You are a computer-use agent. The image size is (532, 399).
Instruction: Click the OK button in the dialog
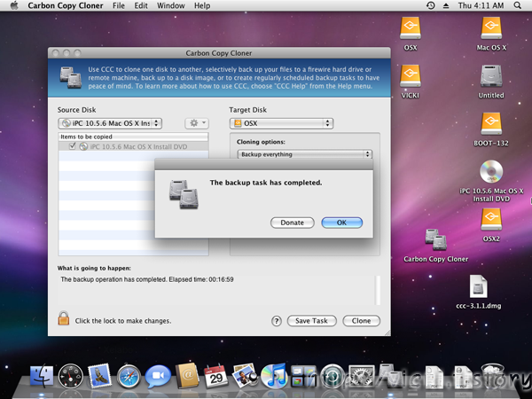coord(341,223)
